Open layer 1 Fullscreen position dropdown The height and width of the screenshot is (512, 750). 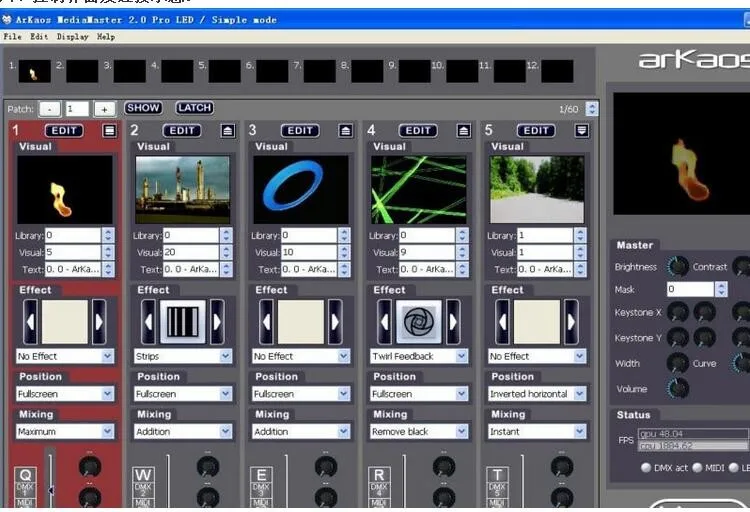(x=65, y=394)
